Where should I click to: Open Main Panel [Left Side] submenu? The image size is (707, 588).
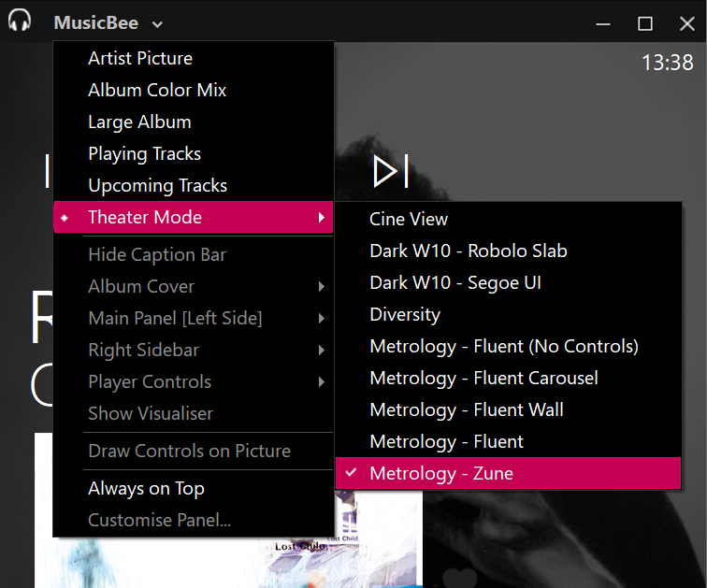(x=194, y=318)
